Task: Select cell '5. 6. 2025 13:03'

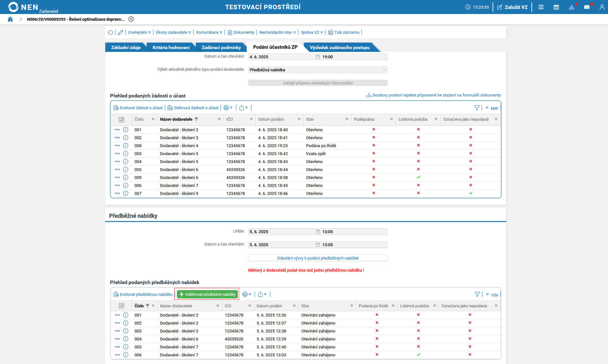Action: coord(271,355)
